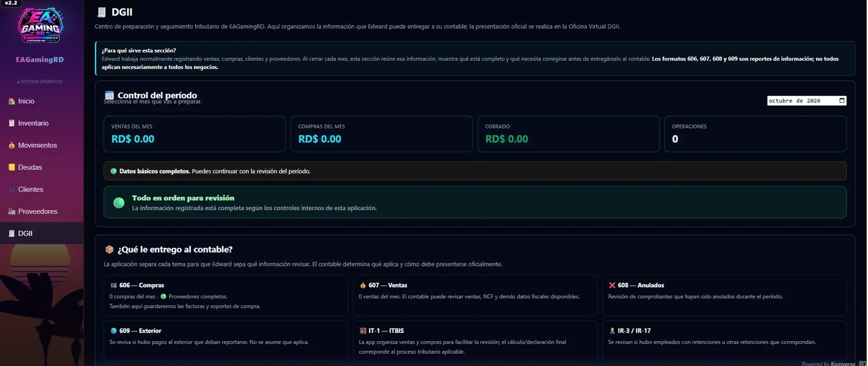Click the Compras del mes summary card

[381, 134]
